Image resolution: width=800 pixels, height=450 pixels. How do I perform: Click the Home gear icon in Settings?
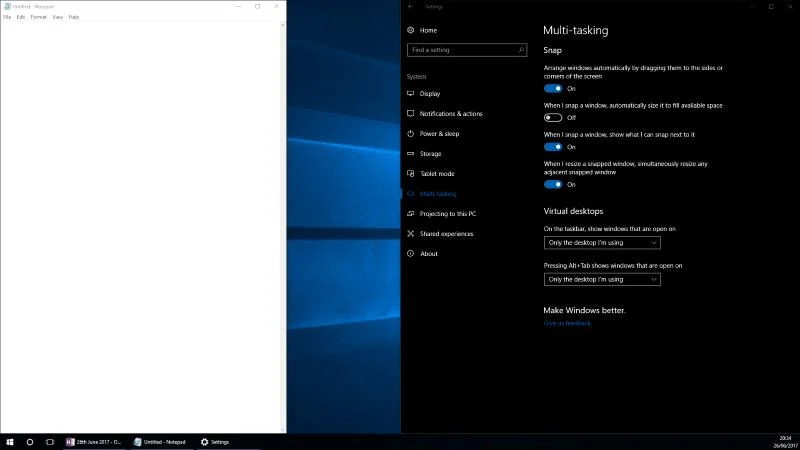pyautogui.click(x=411, y=30)
